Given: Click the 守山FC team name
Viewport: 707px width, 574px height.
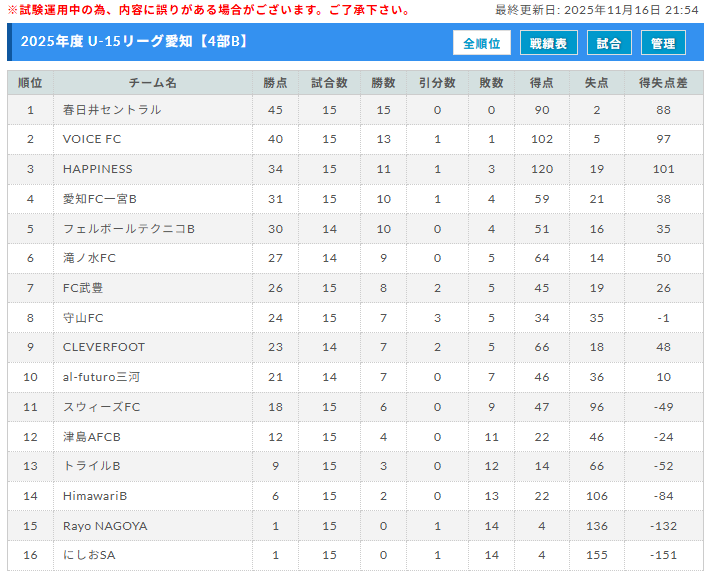Looking at the screenshot, I should pyautogui.click(x=83, y=318).
